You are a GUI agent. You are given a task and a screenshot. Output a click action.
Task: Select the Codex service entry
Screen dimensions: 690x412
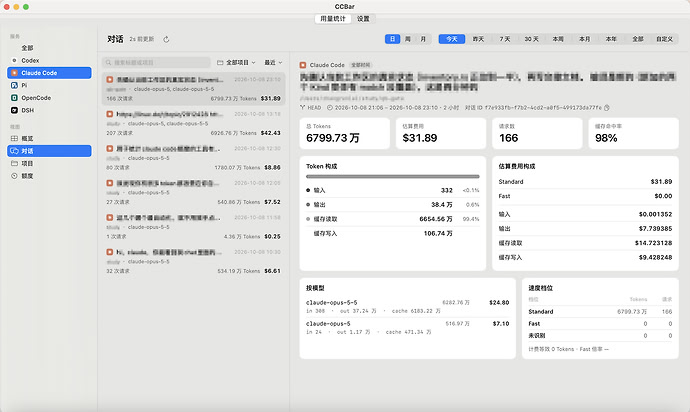[x=49, y=60]
